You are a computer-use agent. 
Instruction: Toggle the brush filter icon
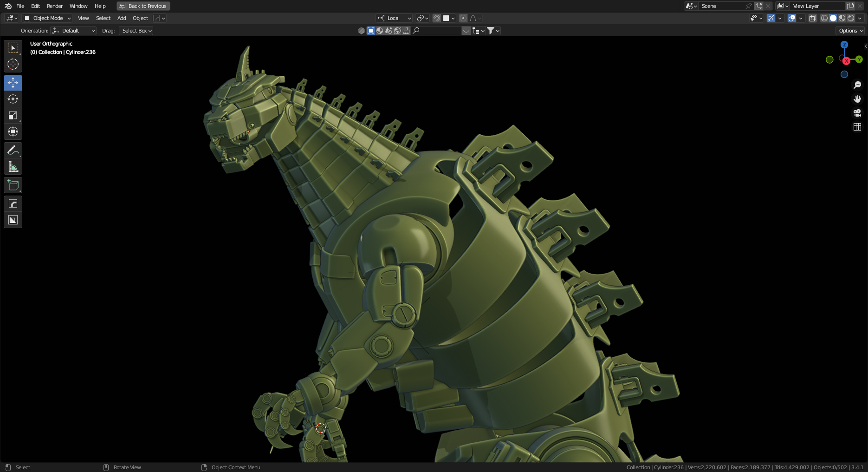(406, 31)
